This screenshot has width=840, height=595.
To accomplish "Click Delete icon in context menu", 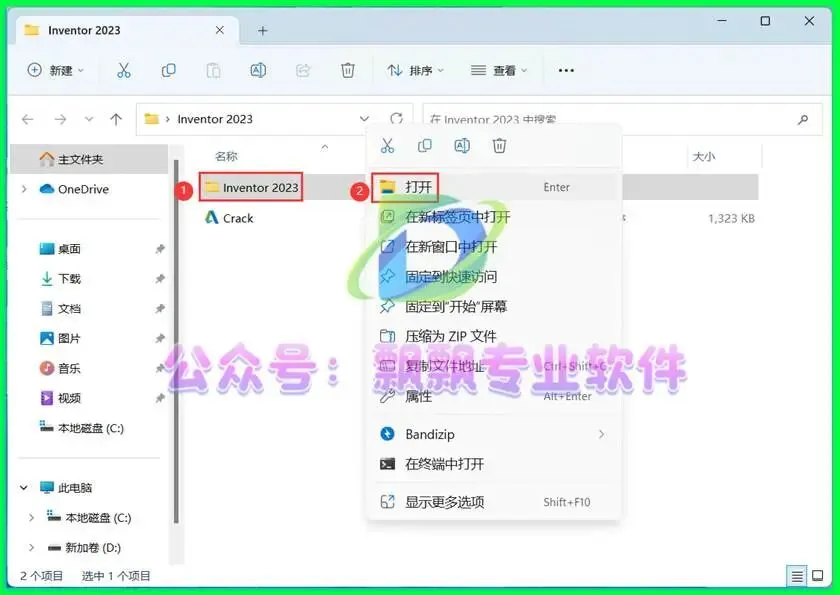I will tap(499, 146).
